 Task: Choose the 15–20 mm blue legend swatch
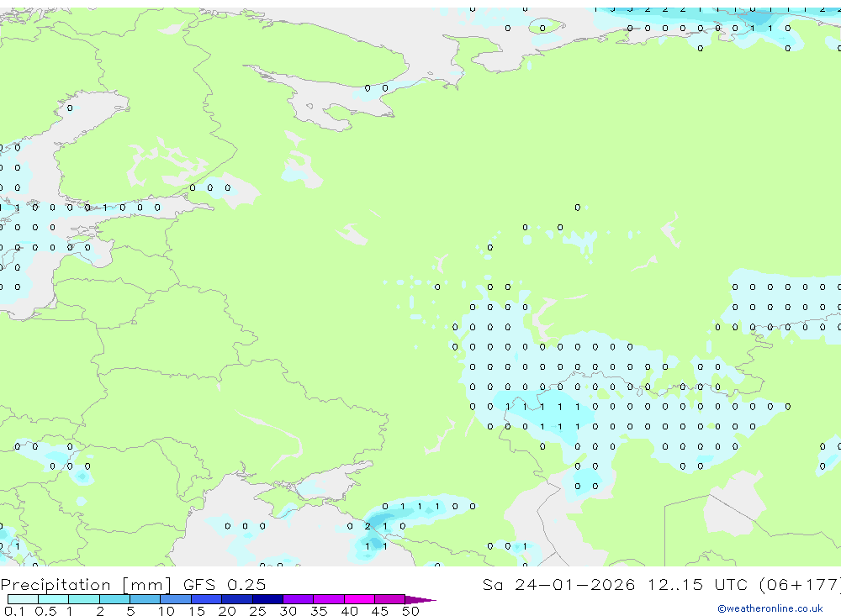coord(207,599)
